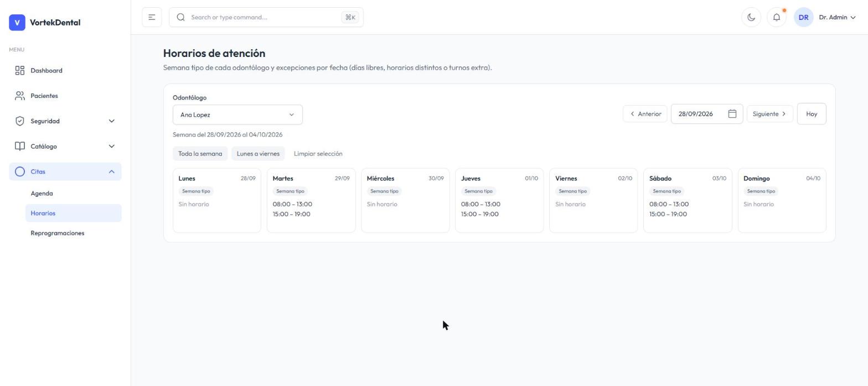Select the Jueves 01/10 day card
The height and width of the screenshot is (386, 868).
coord(499,200)
